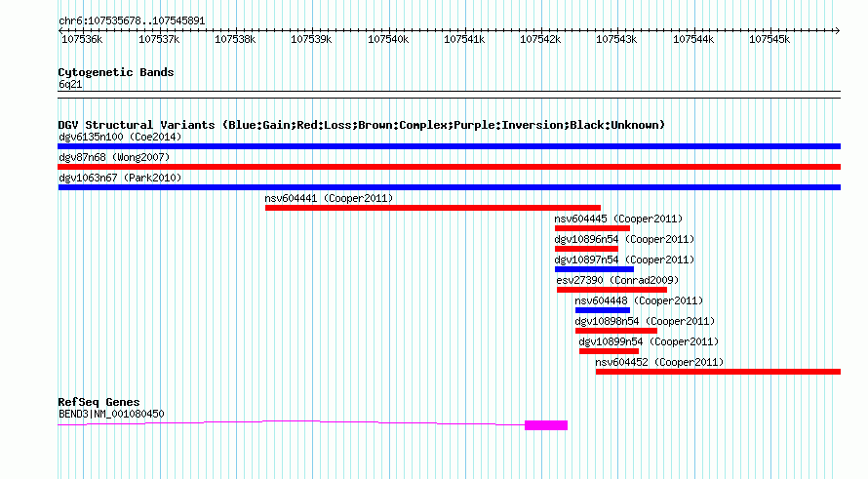The image size is (868, 479).
Task: Click the esv27390 (Conrad2009) label
Action: [617, 280]
